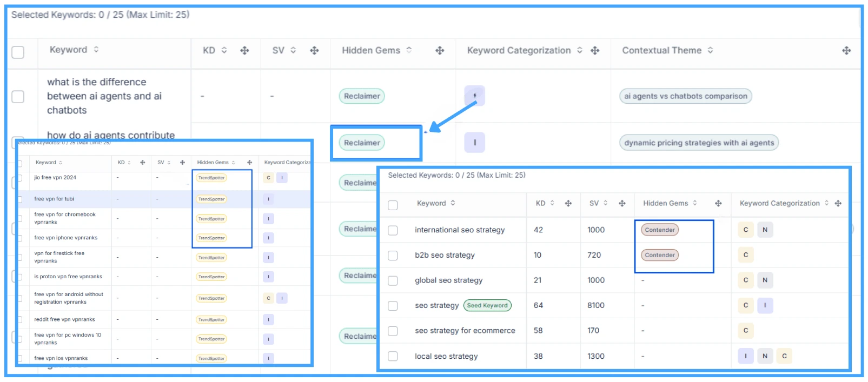Click the I badge for reddit free vpn vpnranks
The image size is (868, 382).
(268, 320)
